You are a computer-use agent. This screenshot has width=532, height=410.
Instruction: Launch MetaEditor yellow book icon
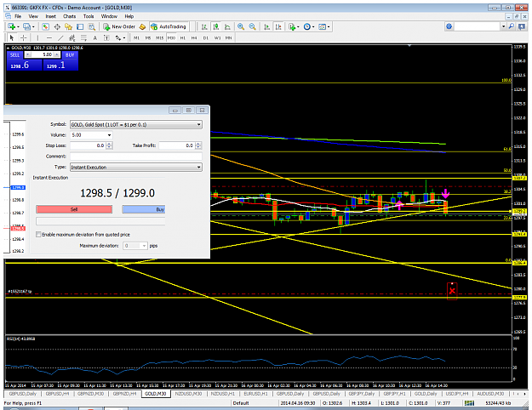click(x=142, y=26)
